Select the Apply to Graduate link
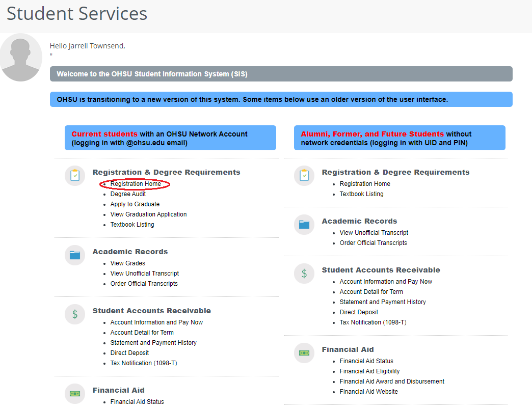Screen dimensions: 532x409 tap(135, 204)
